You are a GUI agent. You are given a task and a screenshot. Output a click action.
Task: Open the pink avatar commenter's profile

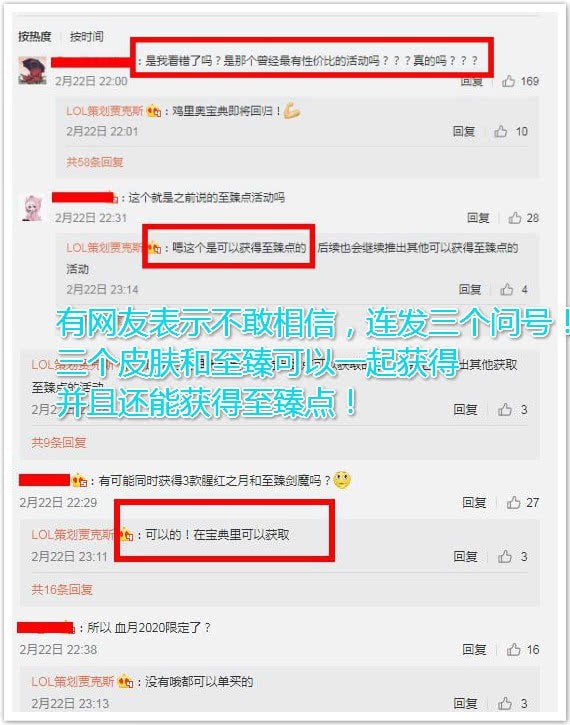pyautogui.click(x=33, y=208)
